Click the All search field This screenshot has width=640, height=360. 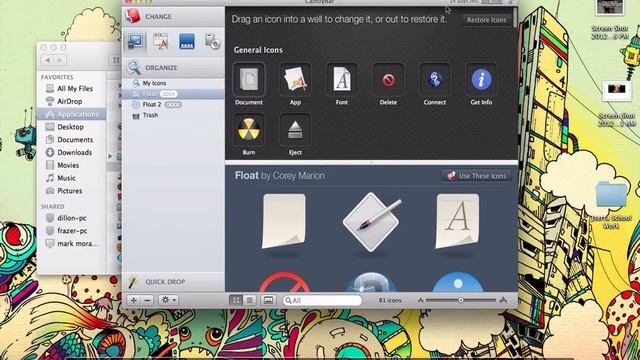[x=322, y=300]
